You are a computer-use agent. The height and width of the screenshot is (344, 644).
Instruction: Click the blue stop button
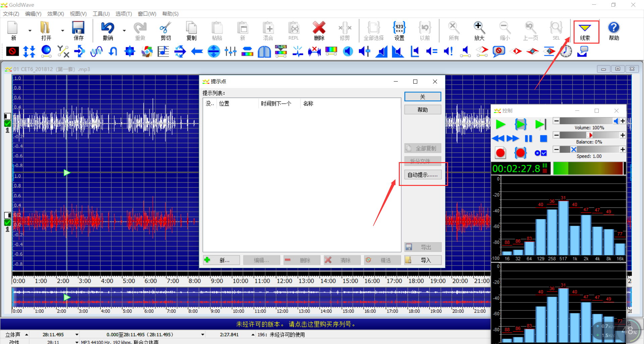click(543, 139)
